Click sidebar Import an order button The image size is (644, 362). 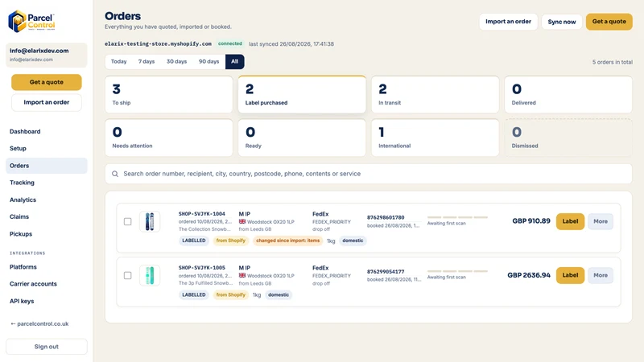[x=47, y=102]
